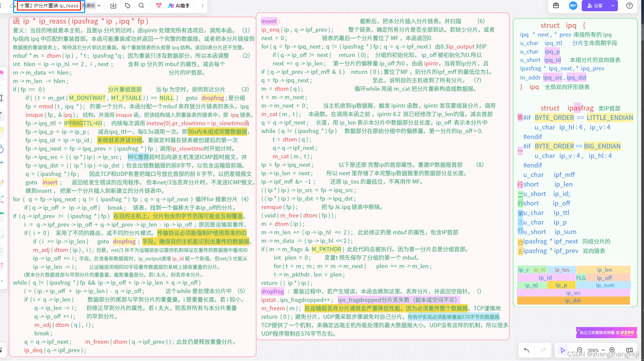
Task: Click 'dropfrag :' label in middle card
Action: (275, 291)
